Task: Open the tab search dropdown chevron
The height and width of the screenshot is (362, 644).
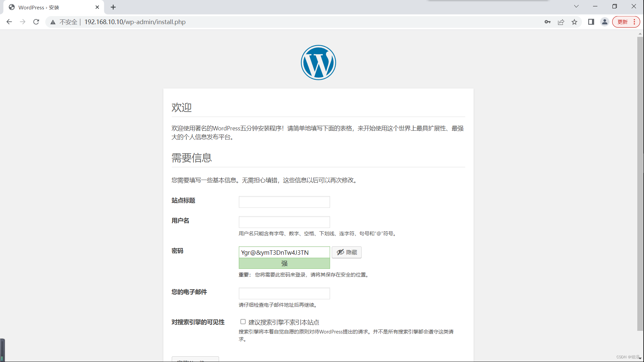Action: 576,6
